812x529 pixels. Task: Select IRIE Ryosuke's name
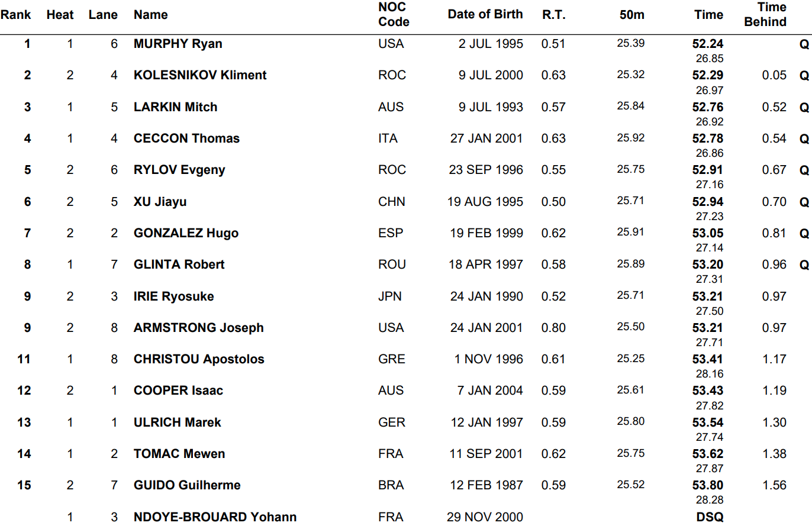click(x=174, y=296)
